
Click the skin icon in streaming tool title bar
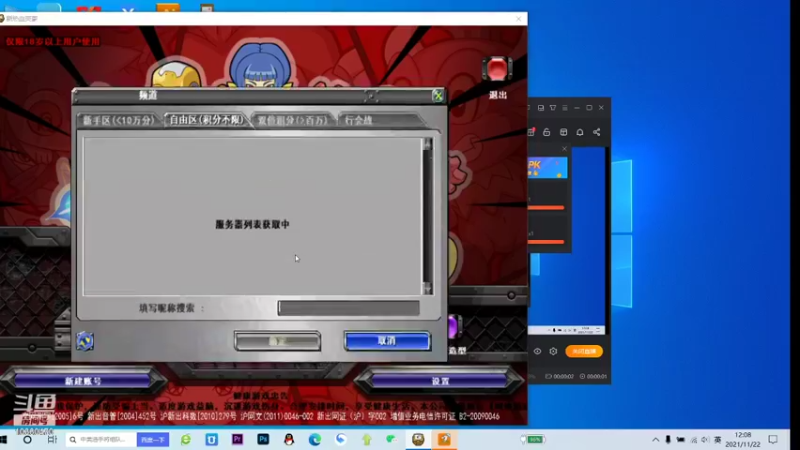pos(553,108)
